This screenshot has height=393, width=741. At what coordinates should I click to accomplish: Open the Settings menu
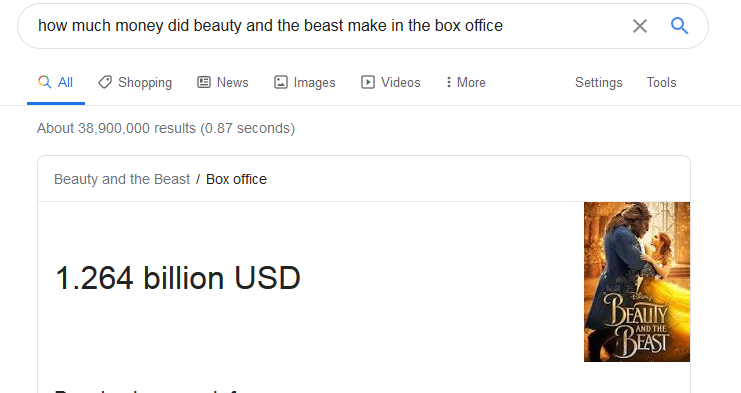pos(598,83)
